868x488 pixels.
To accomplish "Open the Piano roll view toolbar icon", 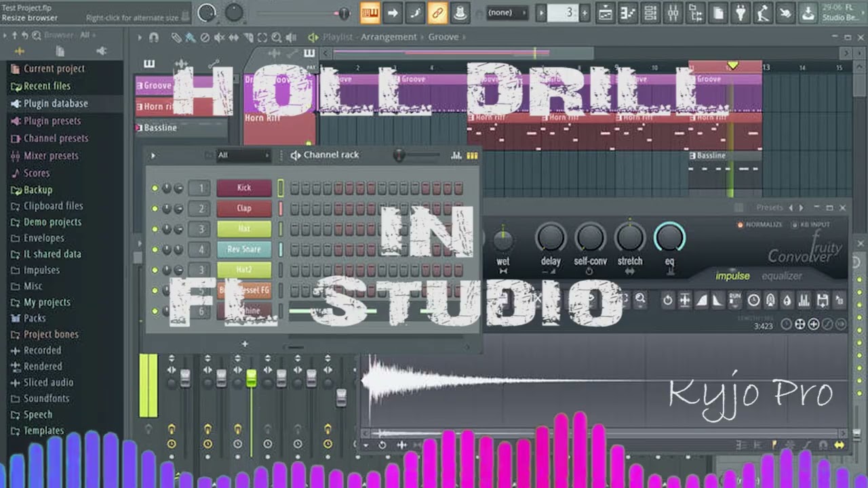I will tap(628, 12).
